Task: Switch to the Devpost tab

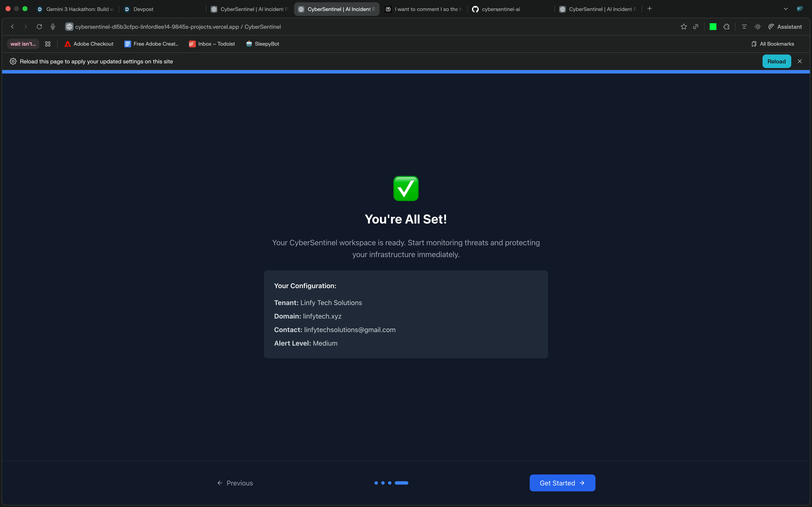Action: [x=143, y=9]
